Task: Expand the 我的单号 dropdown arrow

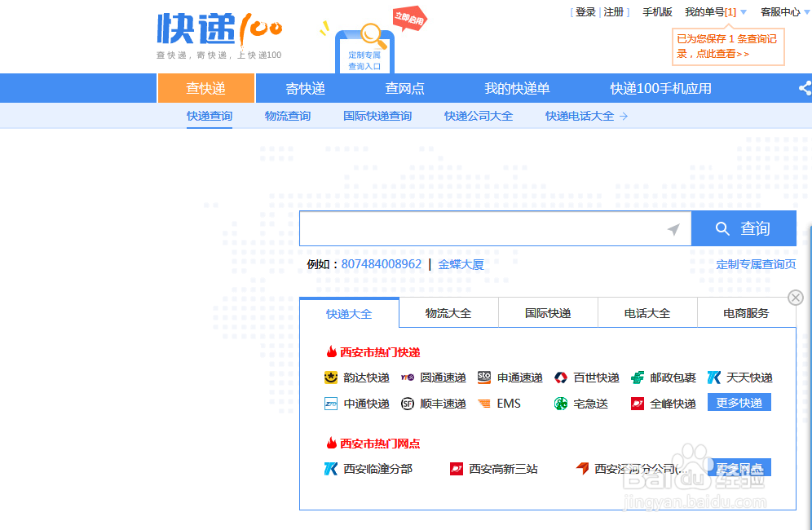Action: 744,12
